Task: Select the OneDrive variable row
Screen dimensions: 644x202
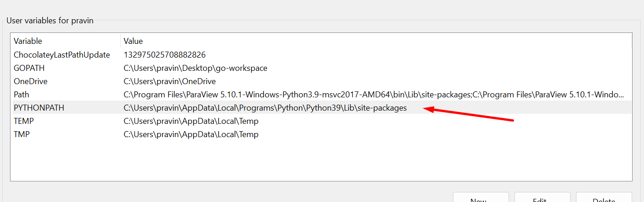Action: [x=31, y=81]
